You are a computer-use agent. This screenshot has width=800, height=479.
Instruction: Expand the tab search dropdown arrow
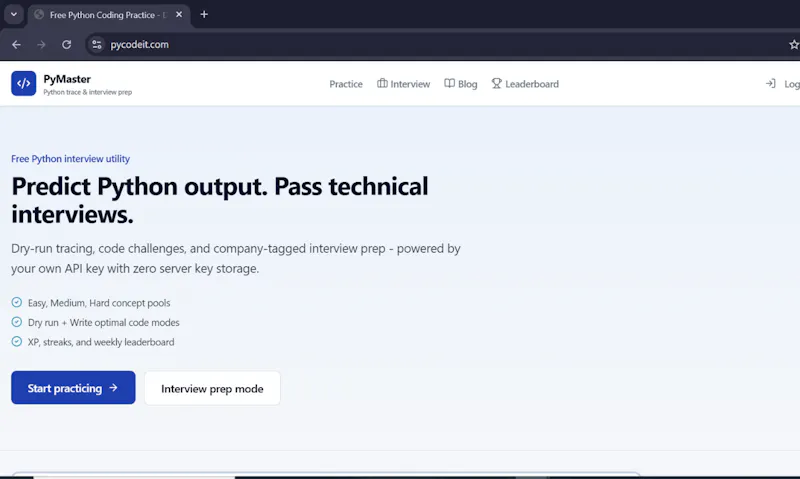[14, 14]
